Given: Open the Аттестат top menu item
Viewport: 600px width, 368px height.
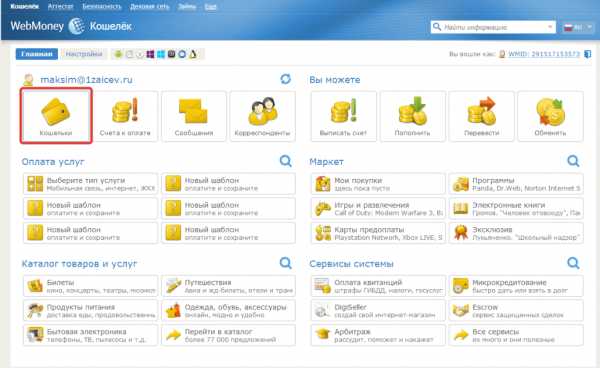Looking at the screenshot, I should point(60,7).
